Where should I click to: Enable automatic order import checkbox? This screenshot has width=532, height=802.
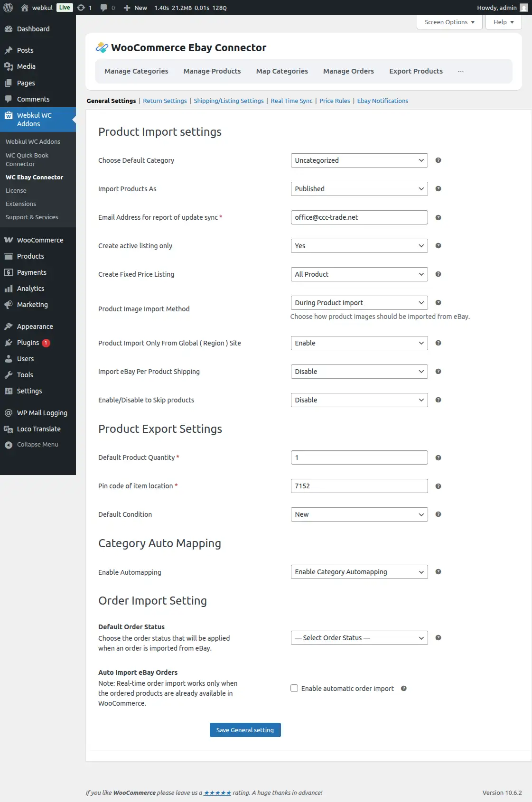(x=294, y=688)
